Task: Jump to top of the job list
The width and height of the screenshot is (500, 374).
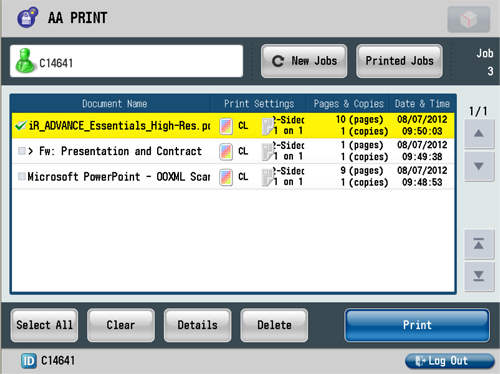Action: [x=479, y=244]
